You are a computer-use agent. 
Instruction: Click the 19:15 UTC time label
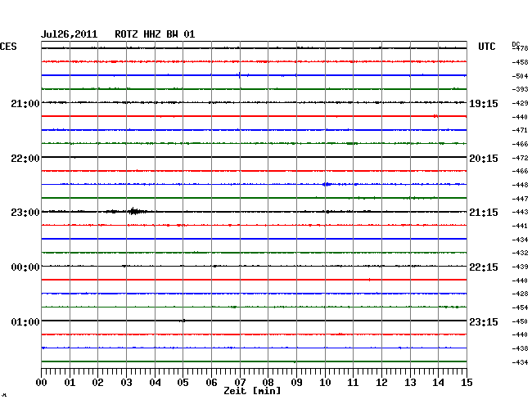[484, 104]
